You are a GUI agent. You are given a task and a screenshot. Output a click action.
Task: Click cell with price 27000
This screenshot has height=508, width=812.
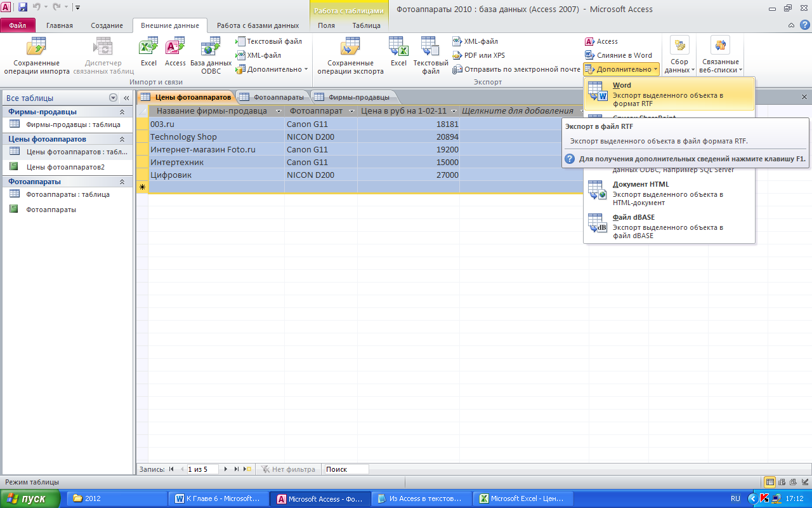click(x=409, y=175)
